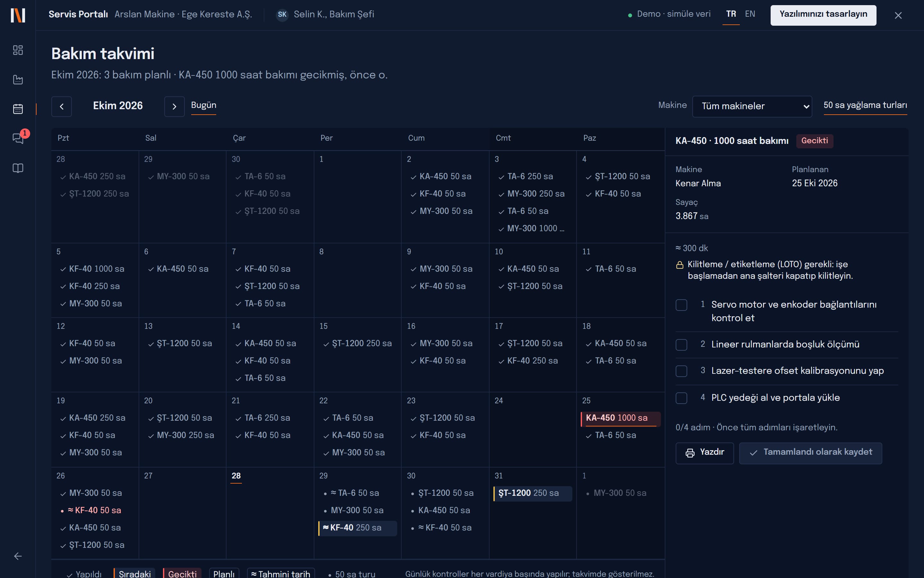
Task: Click the Sıradaki legend chip
Action: (x=134, y=574)
